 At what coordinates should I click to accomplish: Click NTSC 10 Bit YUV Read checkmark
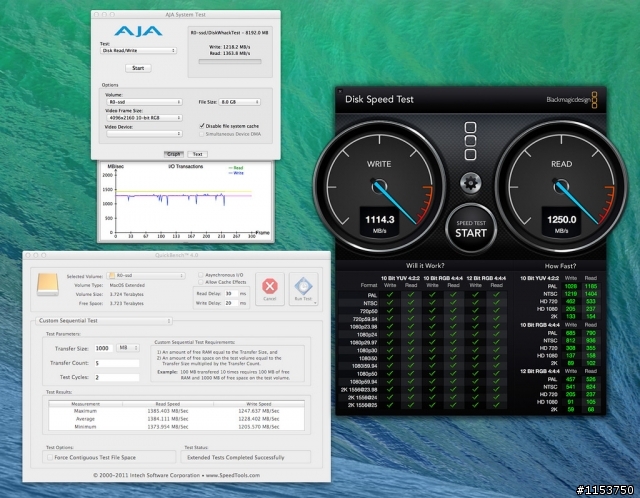click(x=411, y=302)
